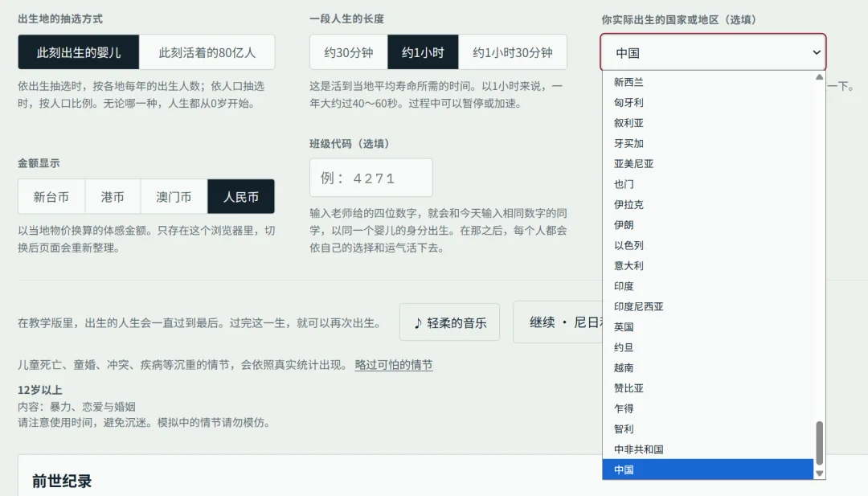Click the class code input field
This screenshot has width=868, height=496.
[371, 178]
